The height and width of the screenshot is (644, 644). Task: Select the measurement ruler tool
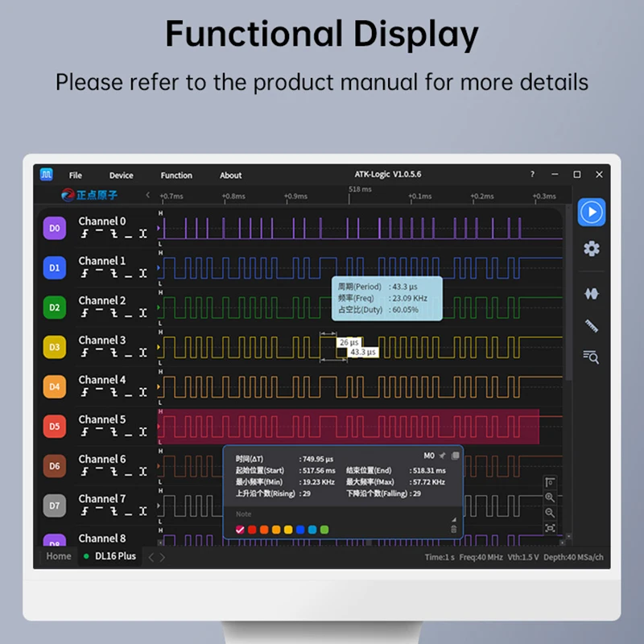click(591, 326)
